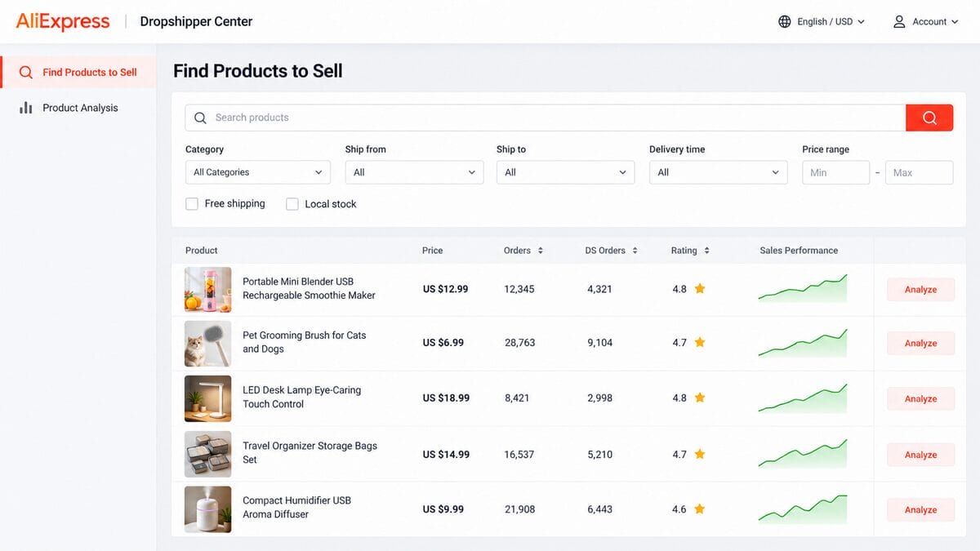Image resolution: width=980 pixels, height=551 pixels.
Task: Click Analyze for Travel Organizer Storage Bags
Action: (x=920, y=455)
